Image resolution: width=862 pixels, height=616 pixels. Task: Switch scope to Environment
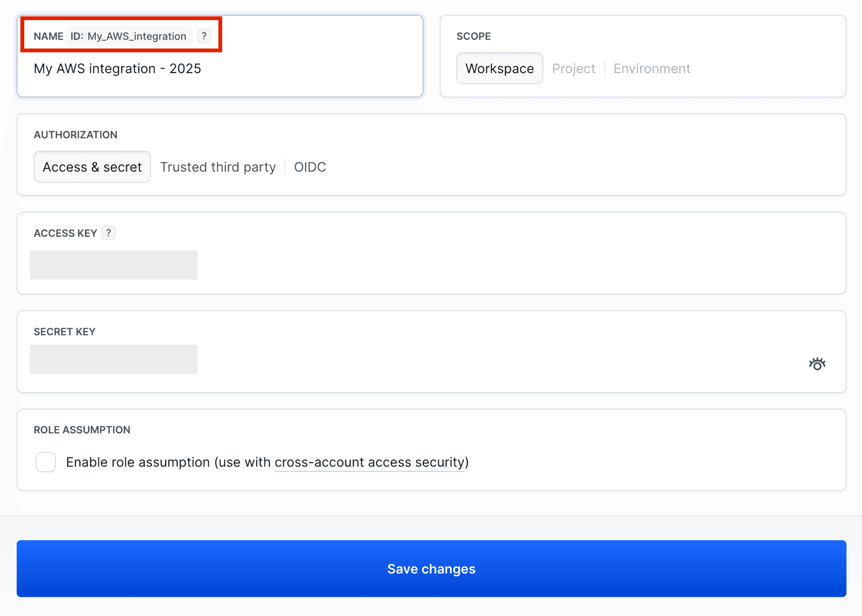tap(651, 68)
